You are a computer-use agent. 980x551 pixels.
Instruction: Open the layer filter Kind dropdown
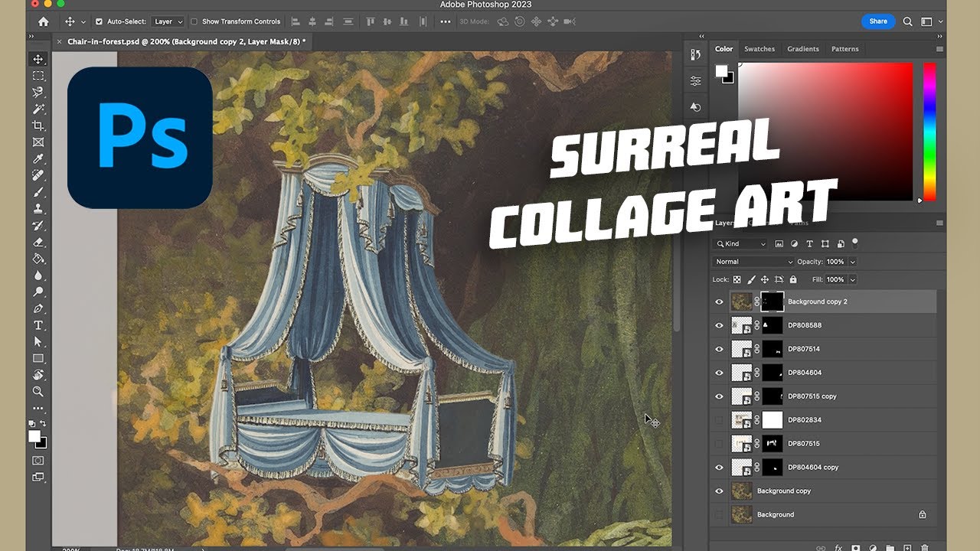[x=740, y=243]
